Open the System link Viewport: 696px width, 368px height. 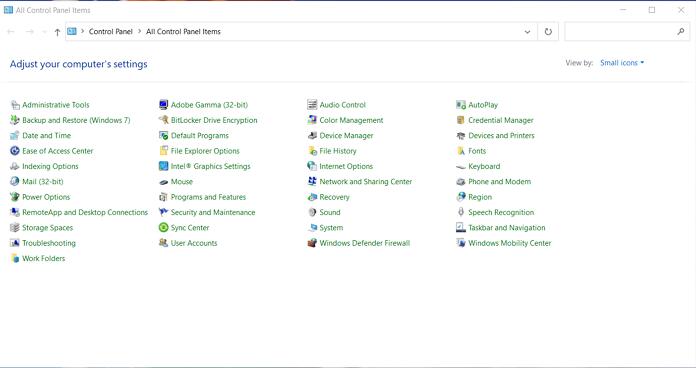[x=331, y=228]
